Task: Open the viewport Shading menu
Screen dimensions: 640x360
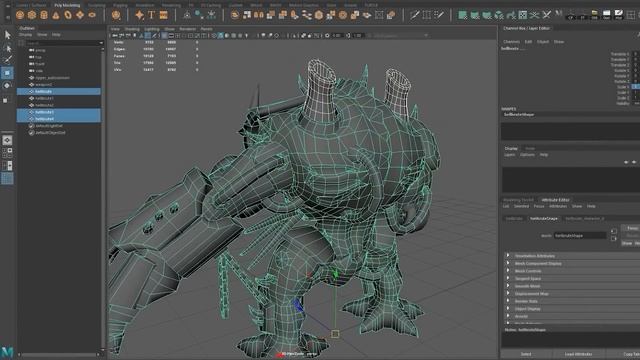Action: [132, 29]
